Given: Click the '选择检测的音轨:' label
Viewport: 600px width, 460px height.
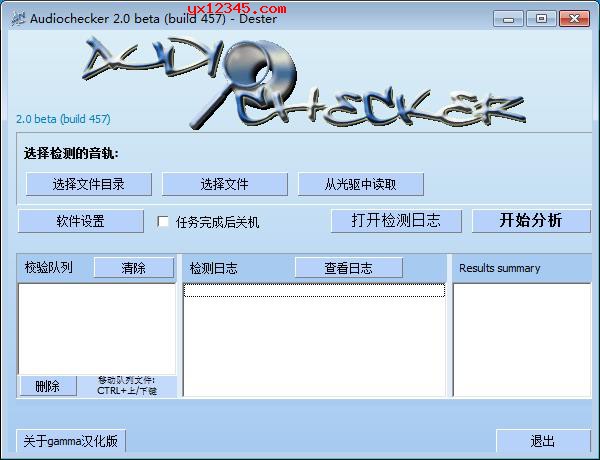Looking at the screenshot, I should coord(71,153).
